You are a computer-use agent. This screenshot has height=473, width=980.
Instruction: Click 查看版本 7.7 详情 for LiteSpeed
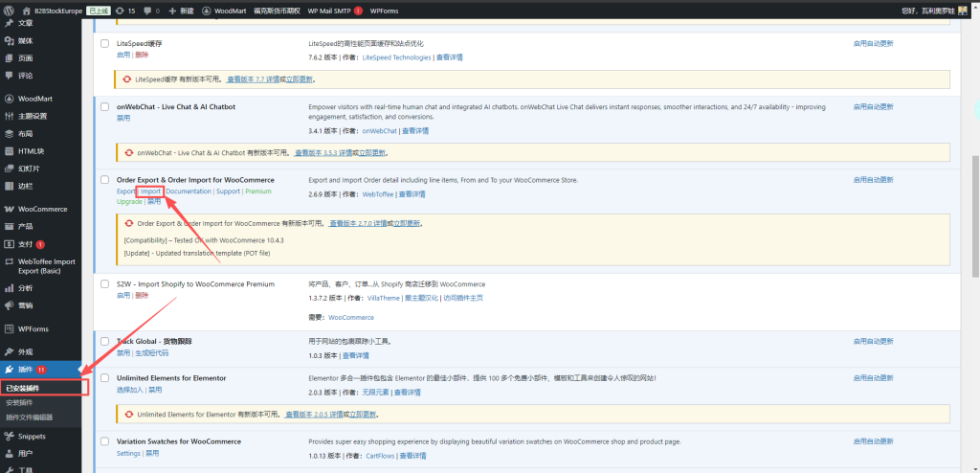pyautogui.click(x=253, y=79)
